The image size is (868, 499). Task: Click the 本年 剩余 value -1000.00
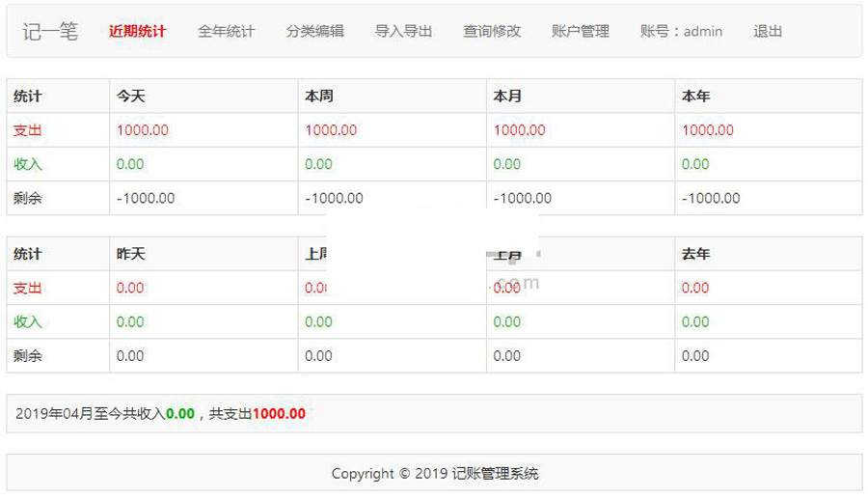(x=711, y=198)
